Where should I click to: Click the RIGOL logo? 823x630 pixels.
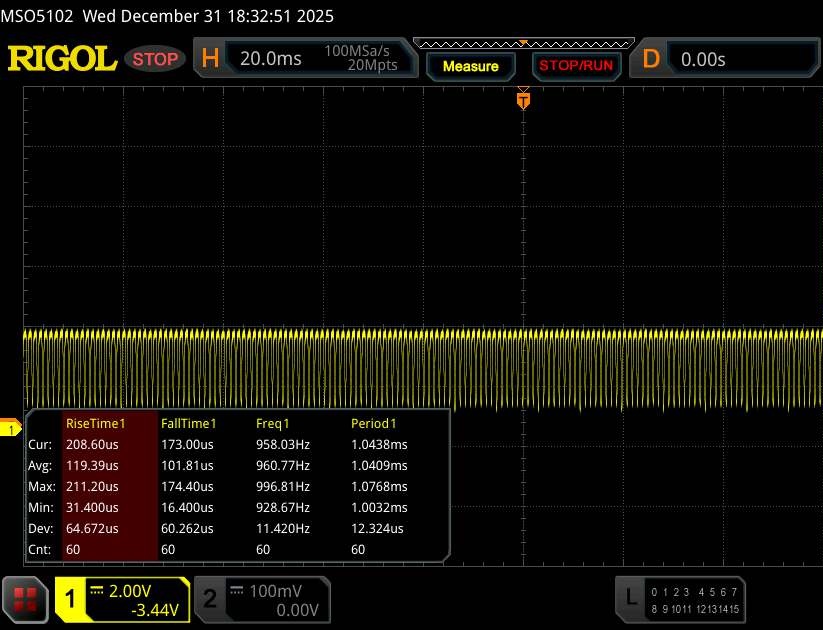62,59
